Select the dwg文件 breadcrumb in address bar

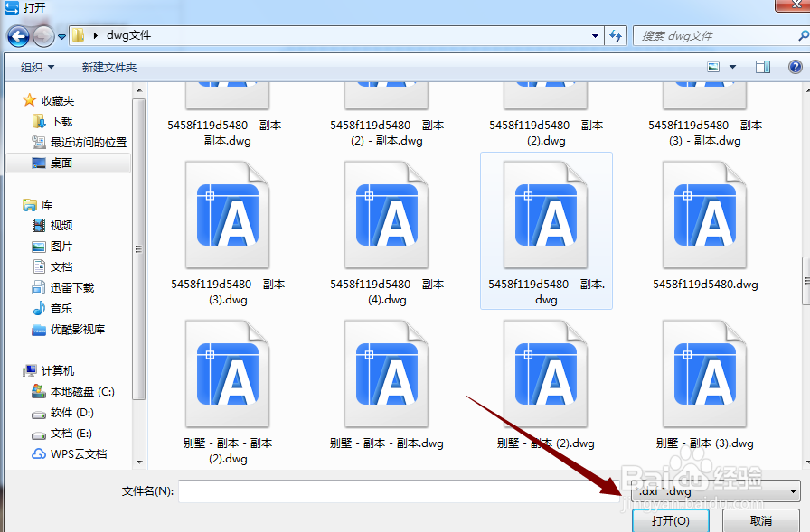128,35
